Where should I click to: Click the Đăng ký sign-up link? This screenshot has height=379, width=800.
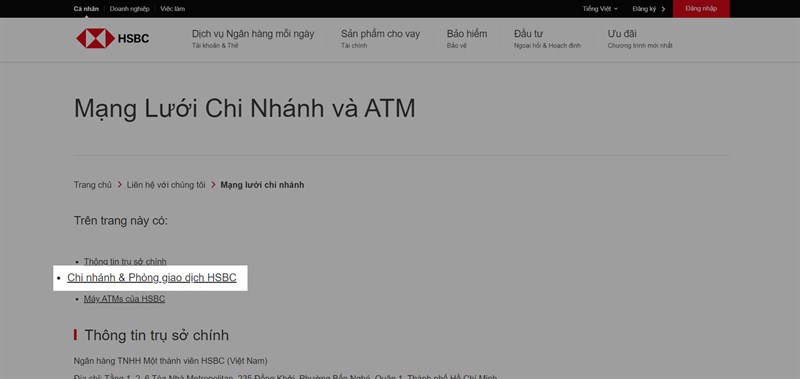[x=644, y=9]
